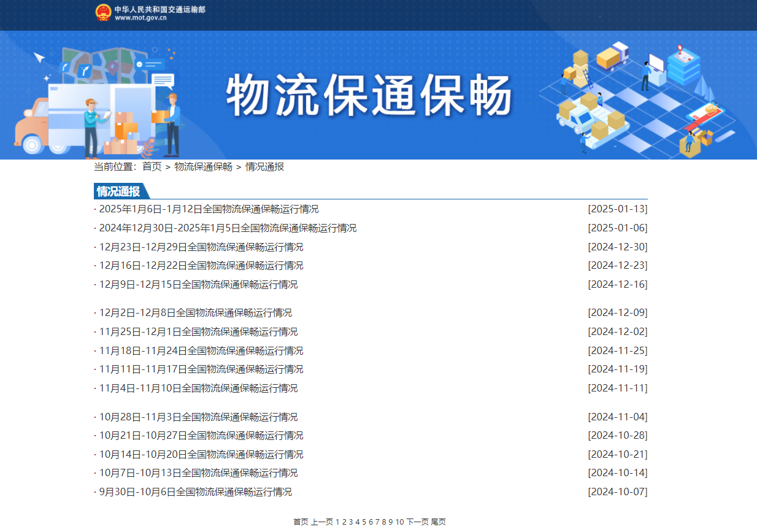Image resolution: width=757 pixels, height=532 pixels.
Task: Click 上一页 previous page link
Action: pyautogui.click(x=321, y=522)
